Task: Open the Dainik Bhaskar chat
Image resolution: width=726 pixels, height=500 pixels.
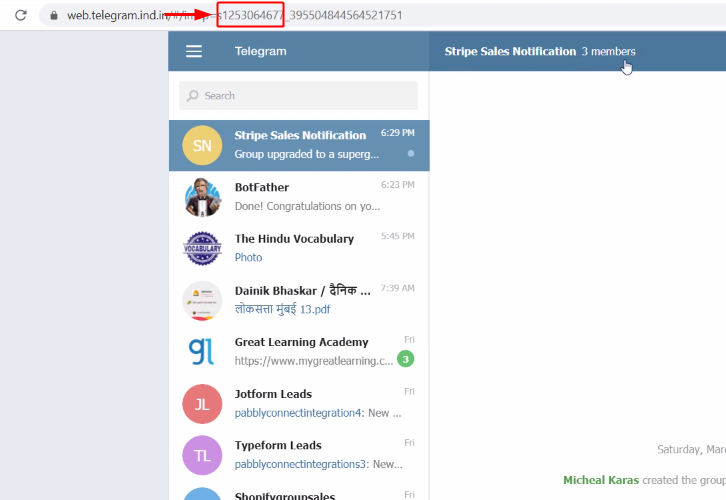Action: [x=299, y=300]
